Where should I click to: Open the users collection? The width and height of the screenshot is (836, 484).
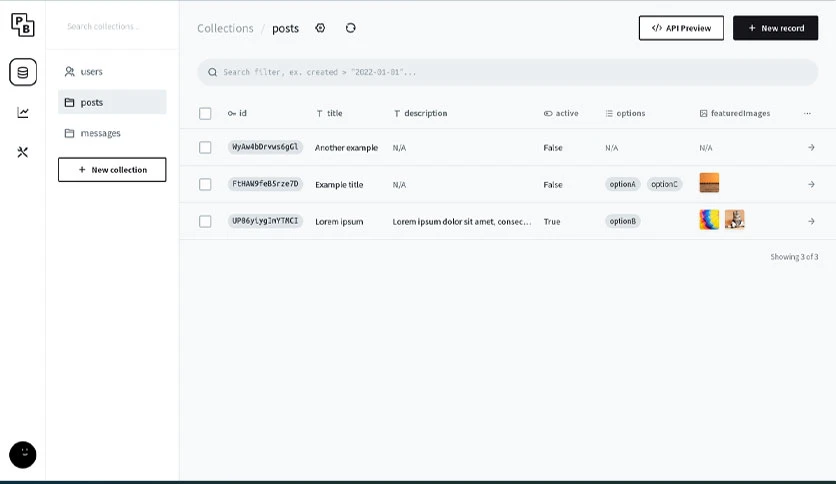click(112, 71)
